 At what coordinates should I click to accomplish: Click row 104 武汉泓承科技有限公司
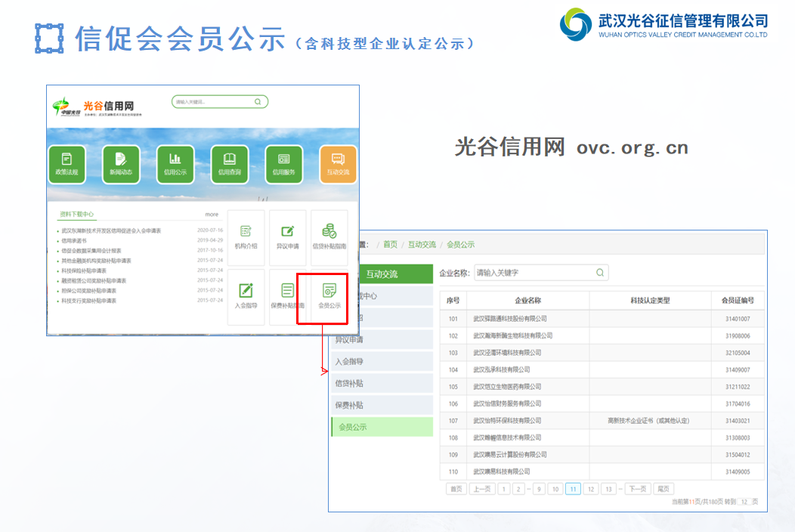pyautogui.click(x=602, y=370)
